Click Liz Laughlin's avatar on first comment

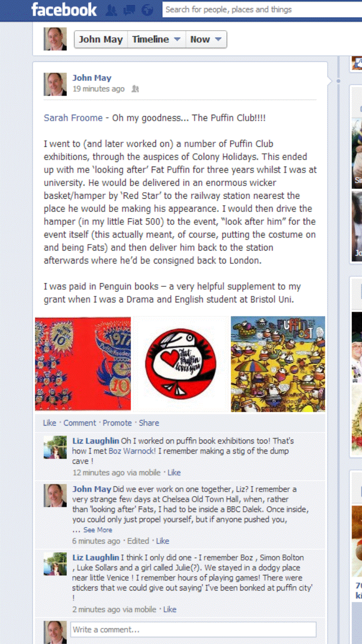(x=55, y=447)
